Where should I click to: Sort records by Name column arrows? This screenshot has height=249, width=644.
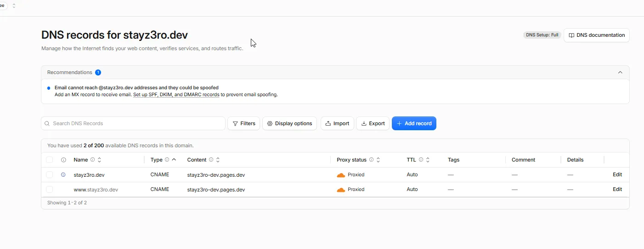pyautogui.click(x=99, y=160)
